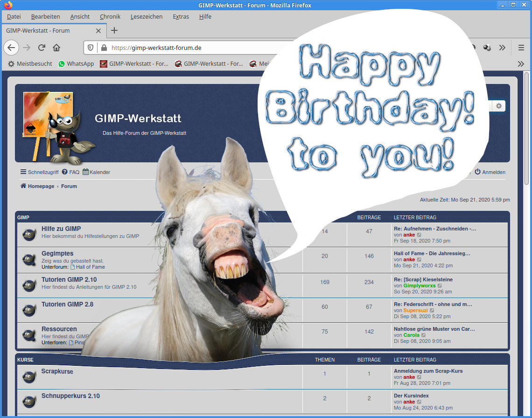Viewport: 532px width, 418px height.
Task: View Carola user profile
Action: click(411, 335)
